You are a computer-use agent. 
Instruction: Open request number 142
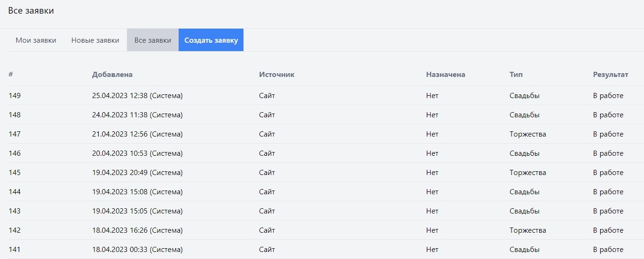click(x=15, y=230)
